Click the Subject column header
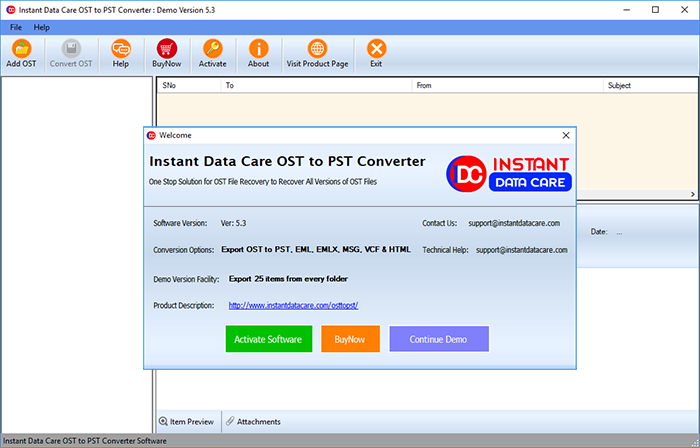The width and height of the screenshot is (700, 448). pos(650,85)
